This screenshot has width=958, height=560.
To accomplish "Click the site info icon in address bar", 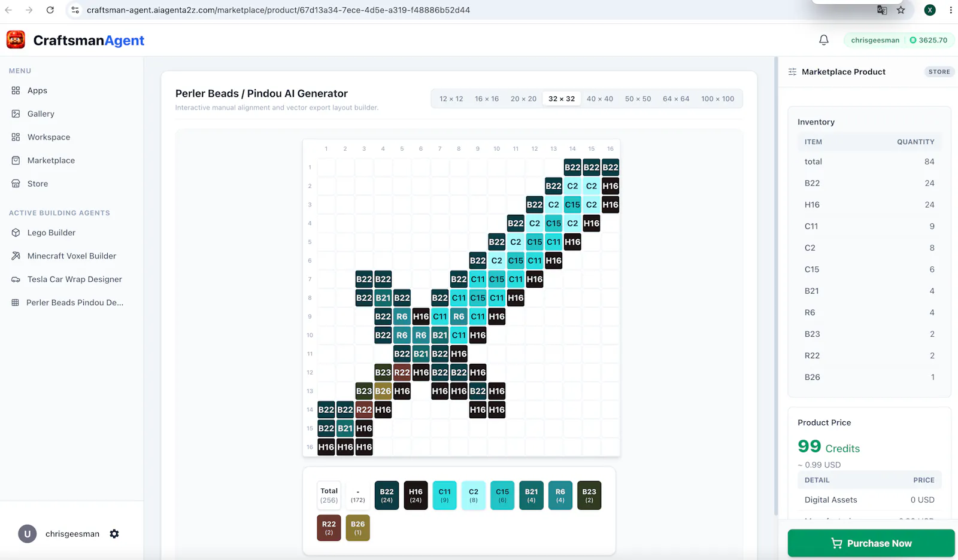I will 75,10.
